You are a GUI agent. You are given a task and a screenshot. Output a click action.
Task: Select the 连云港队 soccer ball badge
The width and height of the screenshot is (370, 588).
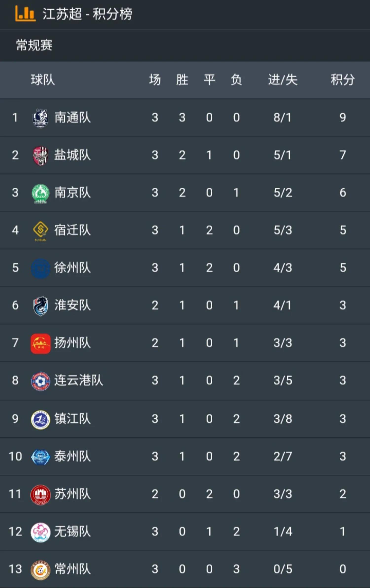[40, 381]
